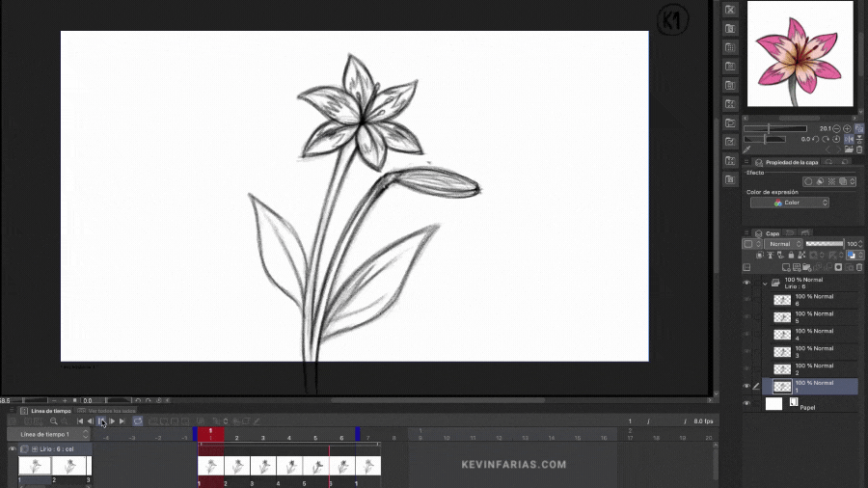Click red current-frame marker at 1

pyautogui.click(x=210, y=434)
